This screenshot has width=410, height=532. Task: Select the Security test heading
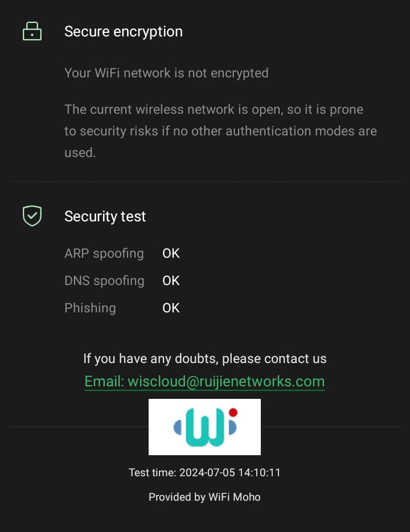point(105,216)
